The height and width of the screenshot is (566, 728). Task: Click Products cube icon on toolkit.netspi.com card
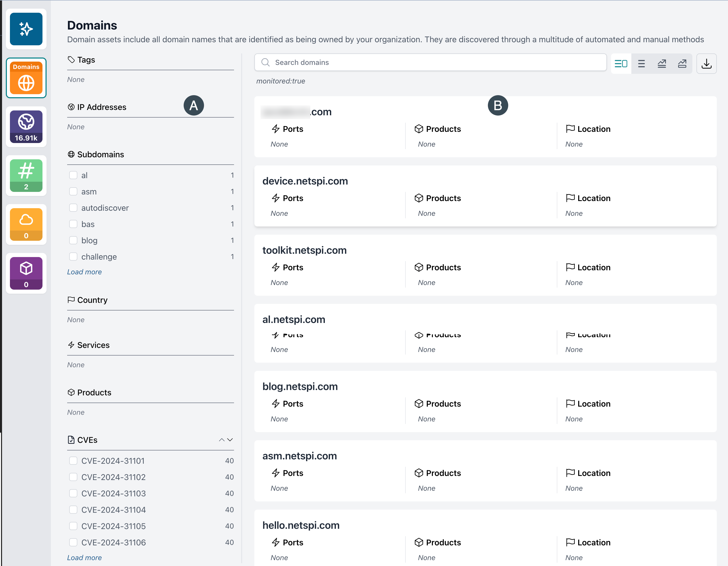419,267
